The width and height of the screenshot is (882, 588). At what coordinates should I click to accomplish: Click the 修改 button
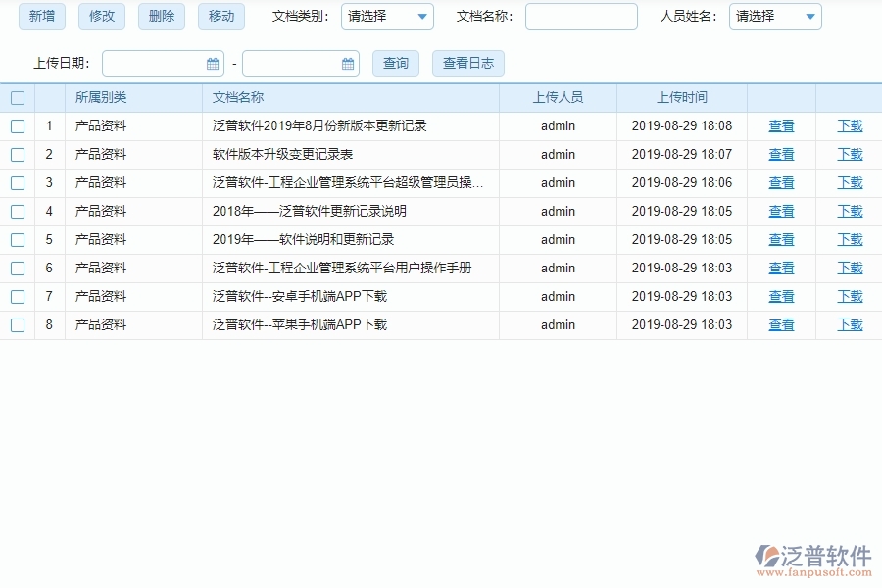101,17
